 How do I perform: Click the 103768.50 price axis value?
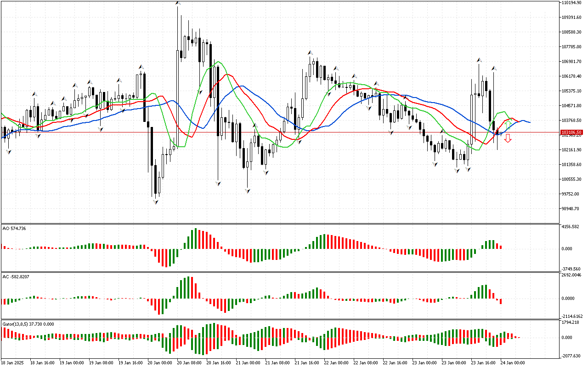[571, 121]
